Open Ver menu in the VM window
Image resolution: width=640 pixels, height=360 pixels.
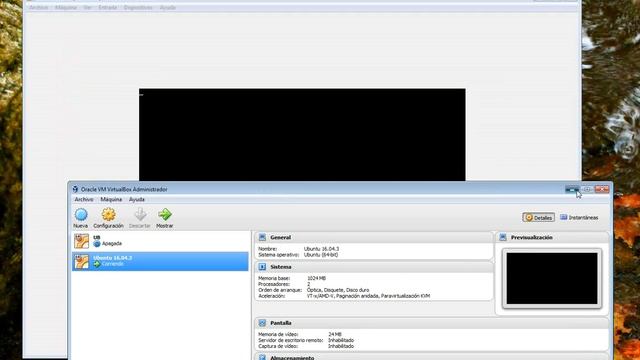click(87, 7)
